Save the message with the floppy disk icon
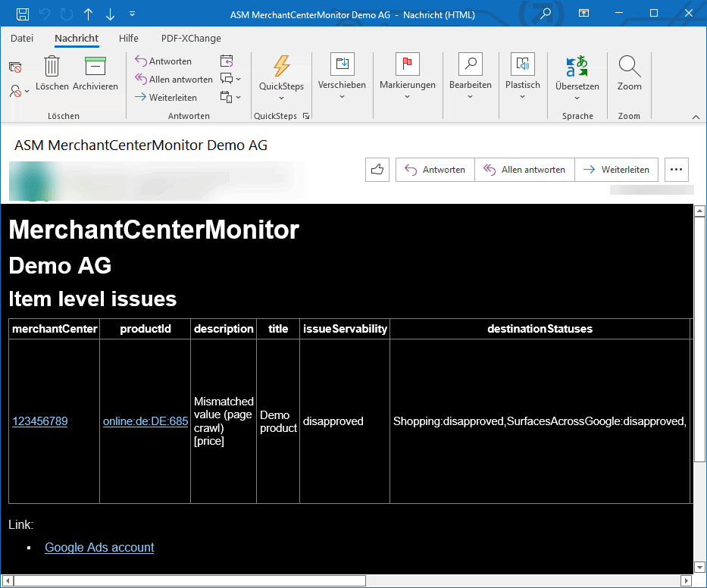Screen dimensions: 707x588 point(23,14)
